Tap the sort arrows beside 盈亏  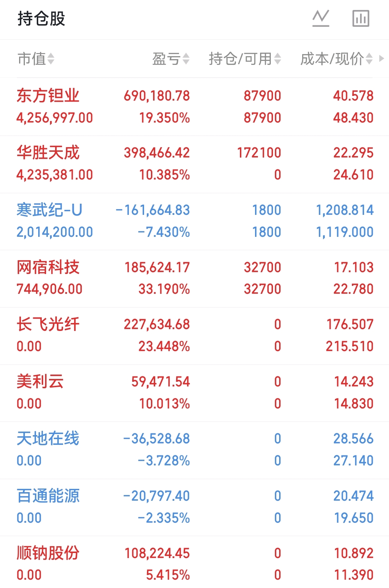pos(186,59)
